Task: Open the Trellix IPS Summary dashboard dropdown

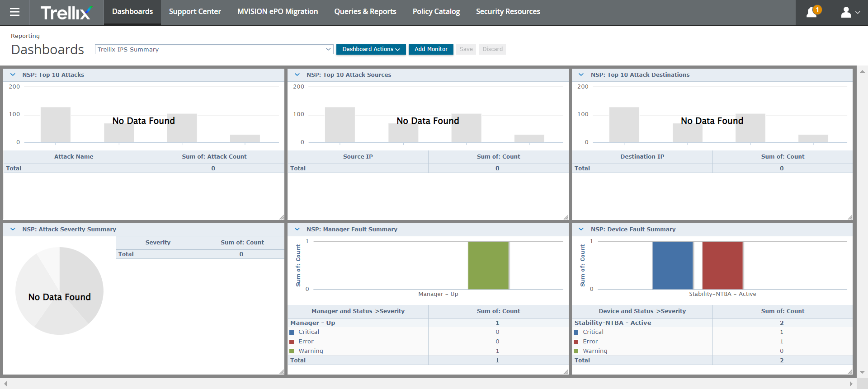Action: [x=214, y=49]
